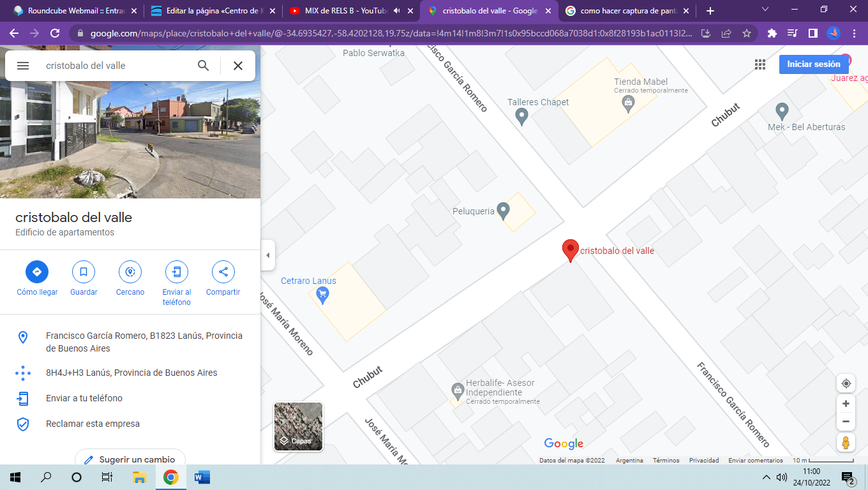Click the Términos link at map bottom

[x=666, y=461]
